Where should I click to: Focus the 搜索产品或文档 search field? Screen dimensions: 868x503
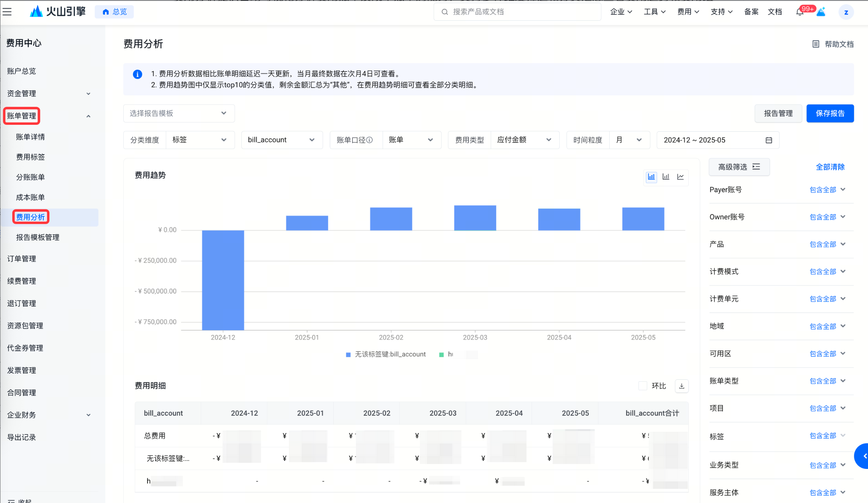coord(517,12)
